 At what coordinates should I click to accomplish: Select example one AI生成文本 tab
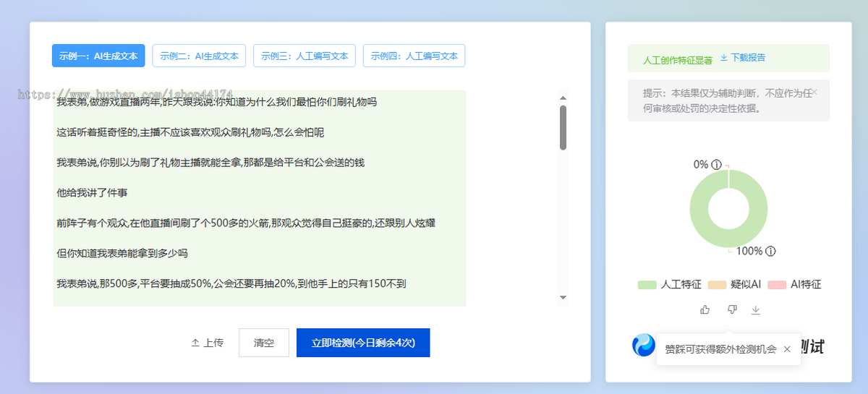pyautogui.click(x=98, y=56)
